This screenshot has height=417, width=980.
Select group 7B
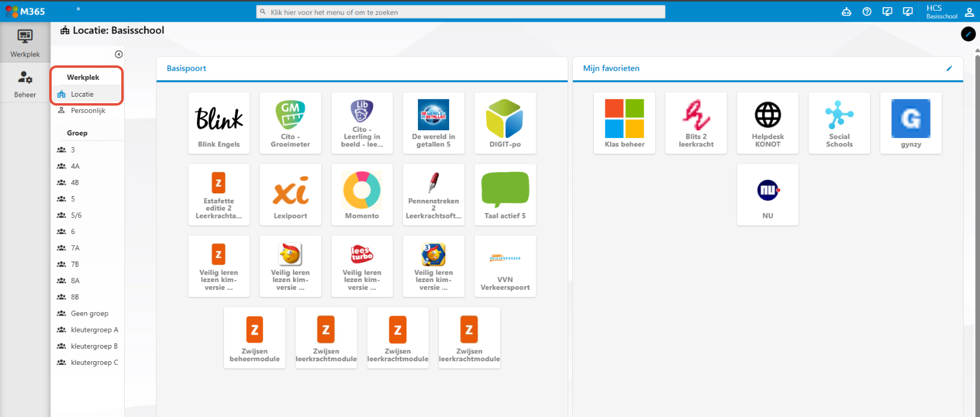[x=88, y=264]
